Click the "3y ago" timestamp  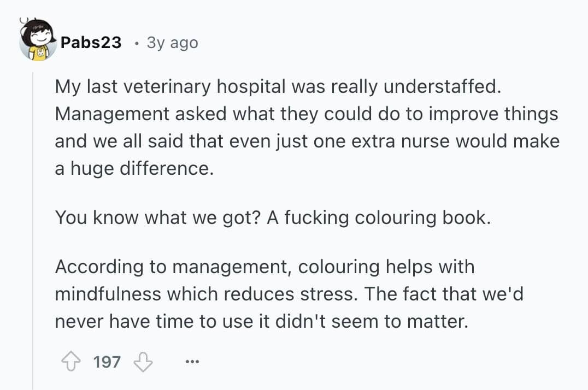172,43
